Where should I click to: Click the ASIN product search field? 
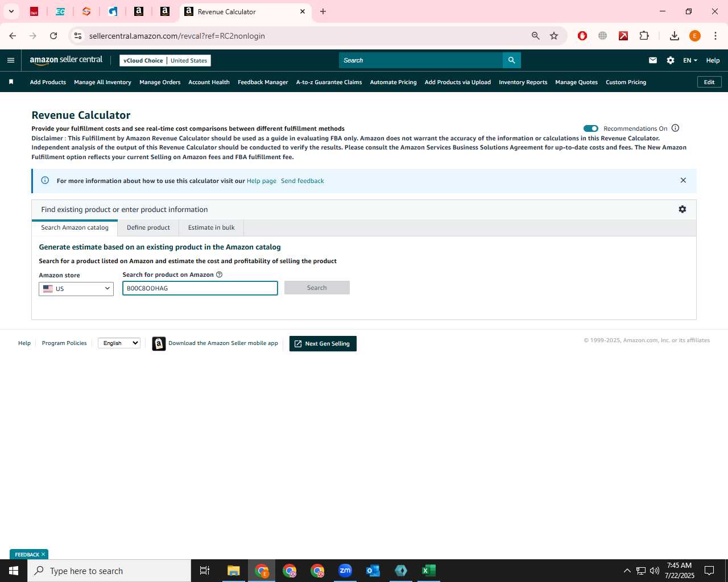point(200,288)
